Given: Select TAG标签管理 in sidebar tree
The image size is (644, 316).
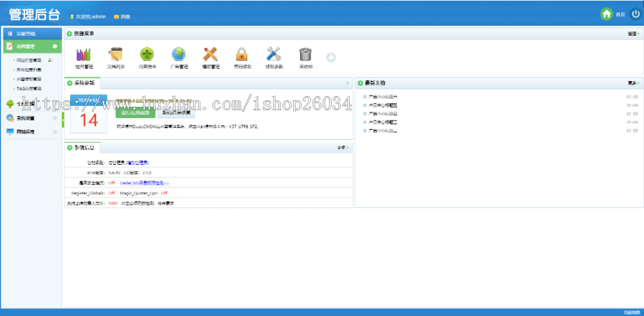Looking at the screenshot, I should click(29, 89).
